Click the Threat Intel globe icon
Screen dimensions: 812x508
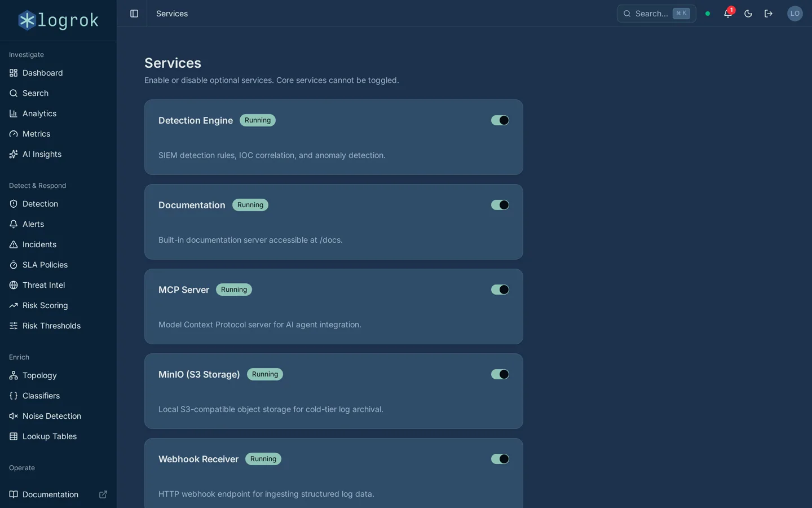[x=14, y=285]
